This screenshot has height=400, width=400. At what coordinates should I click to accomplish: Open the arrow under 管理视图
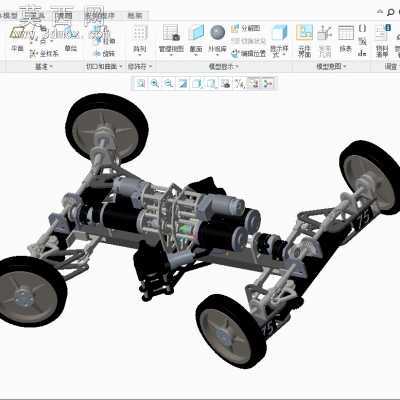coord(171,55)
